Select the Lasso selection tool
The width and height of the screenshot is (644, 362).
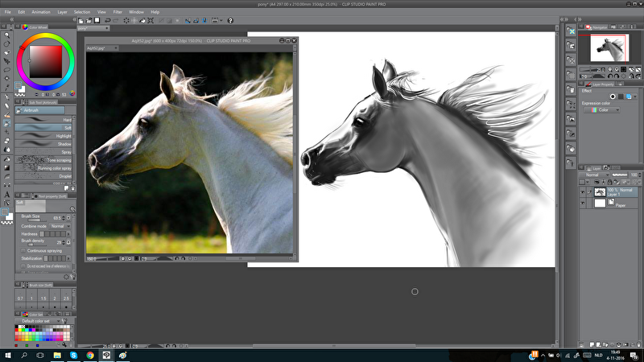[6, 70]
